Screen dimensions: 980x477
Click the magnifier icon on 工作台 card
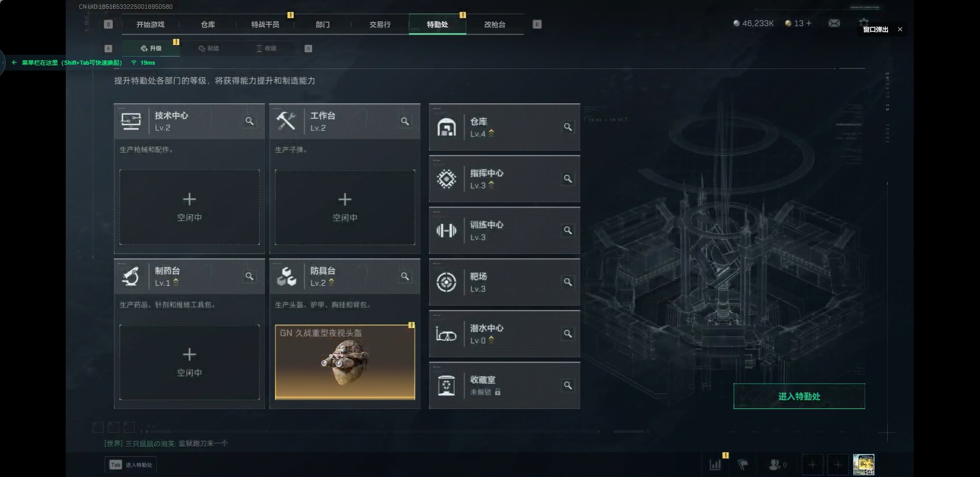pyautogui.click(x=405, y=121)
